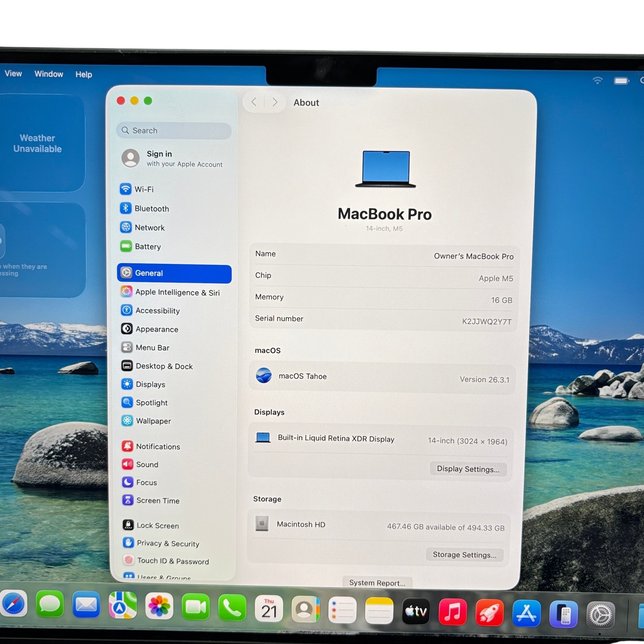Screen dimensions: 644x644
Task: Select General in the sidebar
Action: click(x=174, y=273)
